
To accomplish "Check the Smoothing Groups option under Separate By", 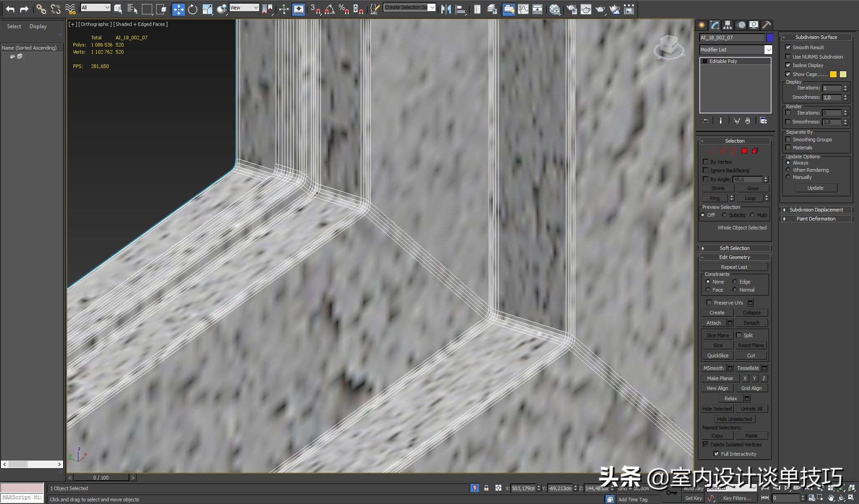I will (x=788, y=140).
